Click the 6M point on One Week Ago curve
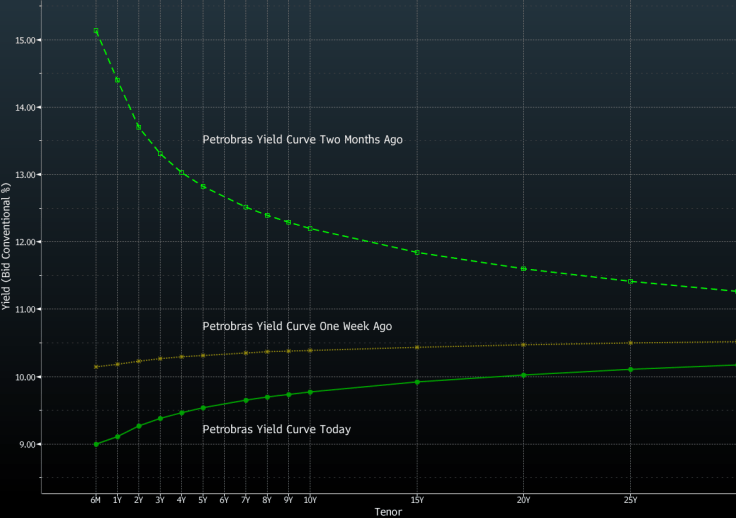Viewport: 736px width, 518px height. click(x=96, y=367)
